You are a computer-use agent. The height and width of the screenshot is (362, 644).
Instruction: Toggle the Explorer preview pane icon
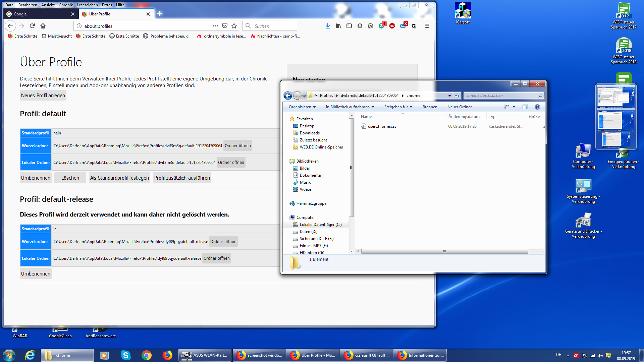pyautogui.click(x=525, y=107)
